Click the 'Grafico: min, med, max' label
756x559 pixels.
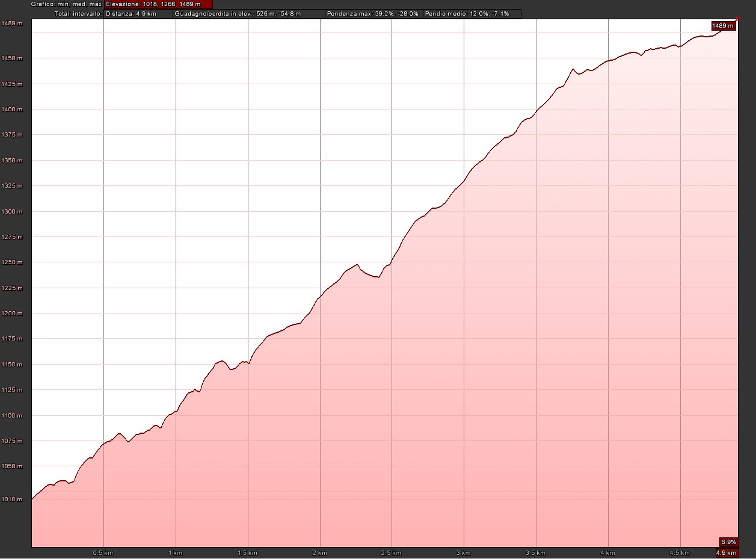pyautogui.click(x=67, y=4)
